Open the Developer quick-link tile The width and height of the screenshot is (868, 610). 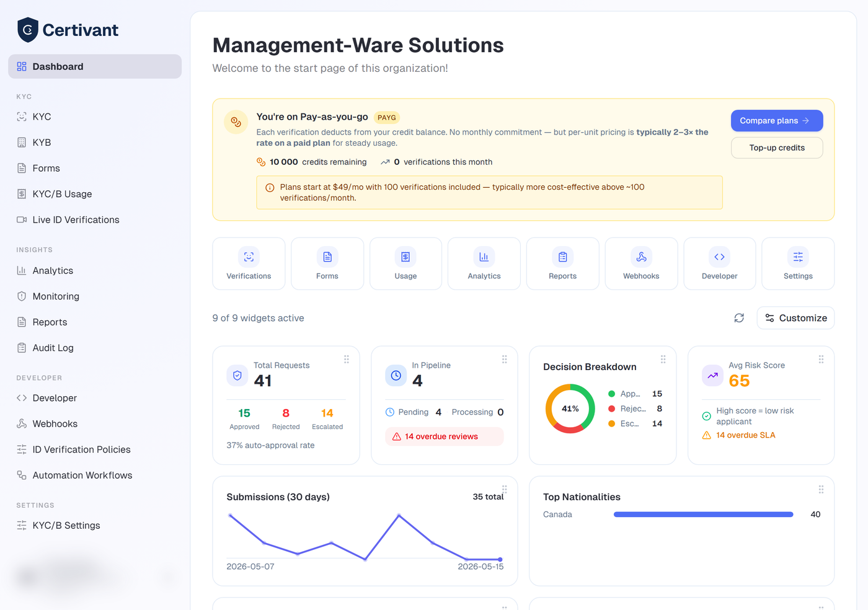point(720,263)
